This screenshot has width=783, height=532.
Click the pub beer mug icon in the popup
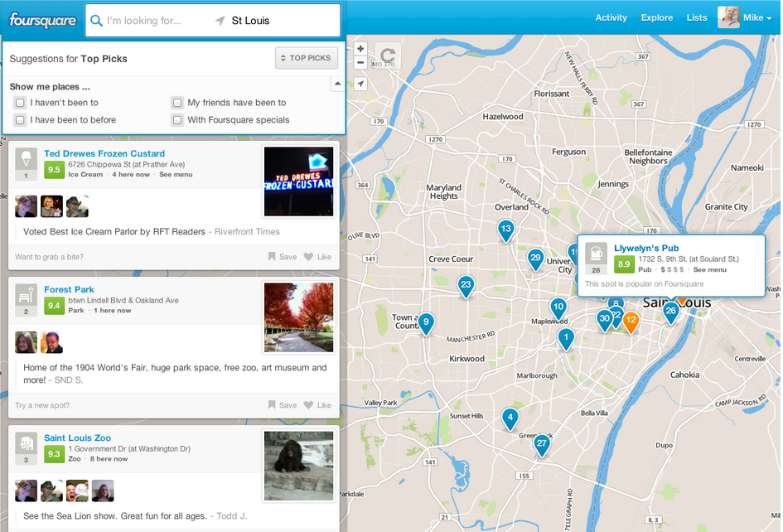coord(596,254)
